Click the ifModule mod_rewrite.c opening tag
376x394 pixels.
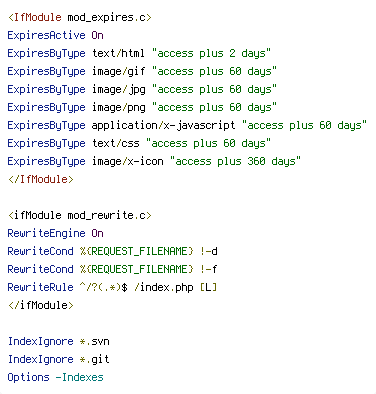click(x=80, y=215)
